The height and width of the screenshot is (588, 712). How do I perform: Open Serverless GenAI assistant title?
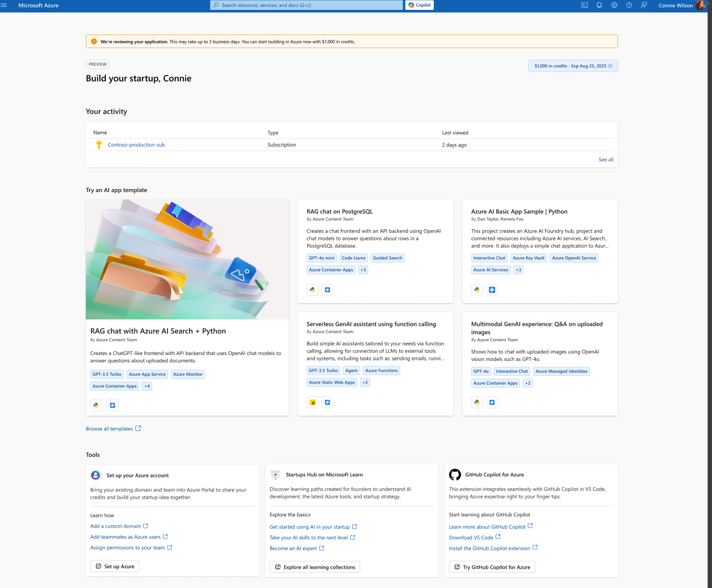(371, 324)
